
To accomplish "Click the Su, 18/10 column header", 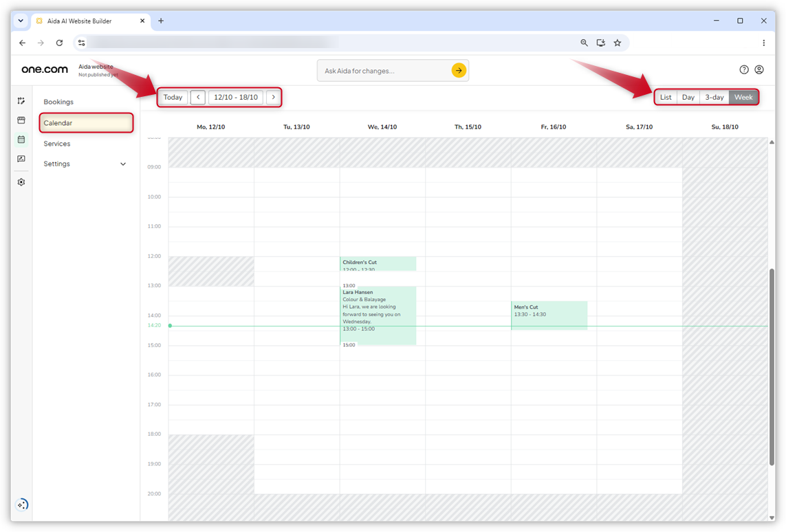I will [725, 126].
